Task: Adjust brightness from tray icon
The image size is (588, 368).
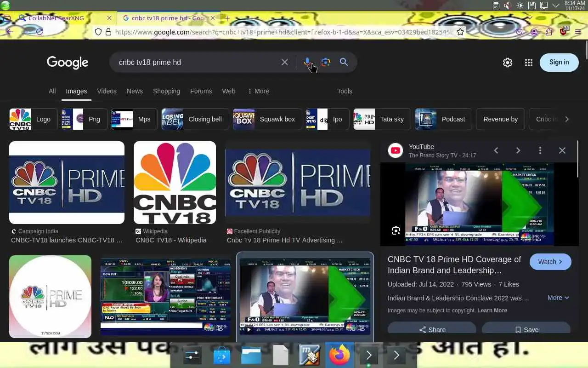Action: (520, 6)
